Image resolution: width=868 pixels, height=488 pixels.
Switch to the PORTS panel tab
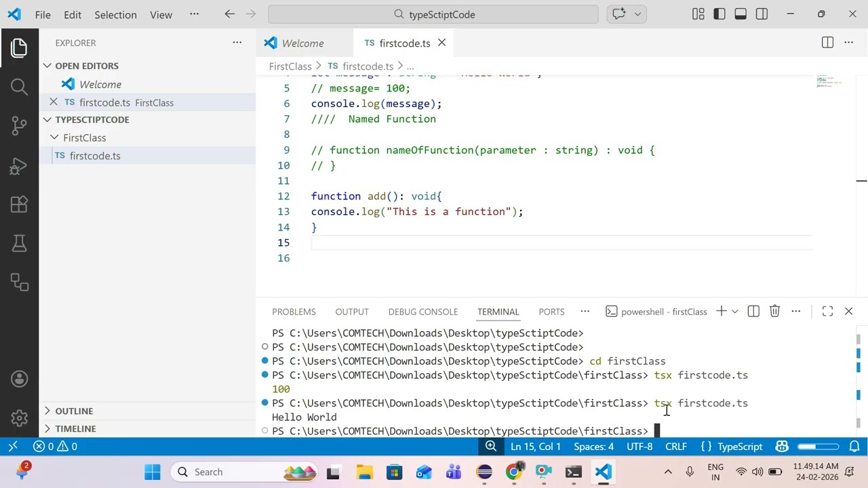tap(551, 312)
